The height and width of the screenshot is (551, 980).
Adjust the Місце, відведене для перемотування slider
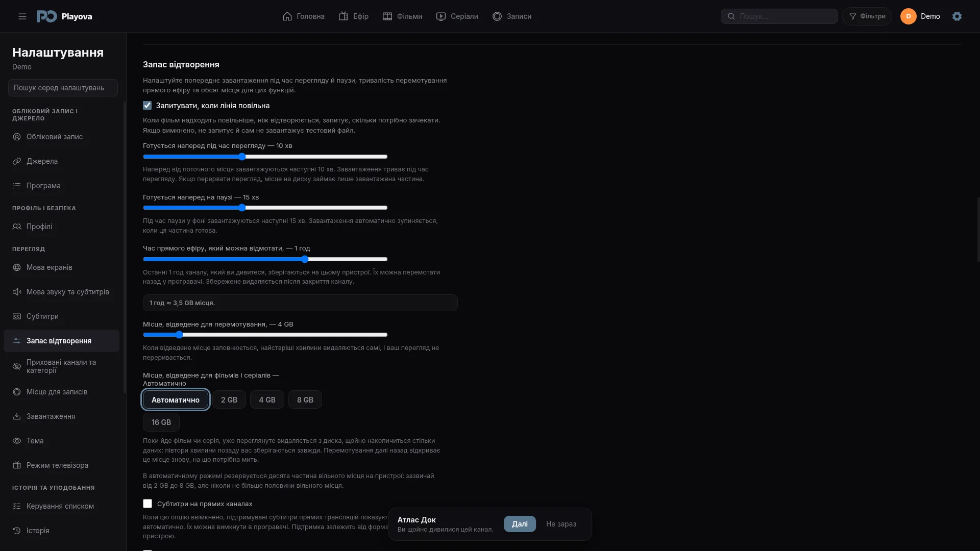point(265,335)
